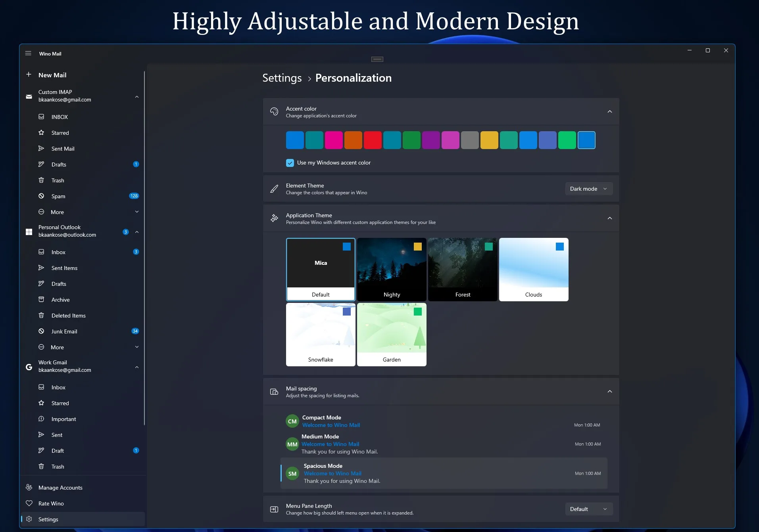The height and width of the screenshot is (532, 759).
Task: Pick the pink accent color swatch
Action: [334, 140]
